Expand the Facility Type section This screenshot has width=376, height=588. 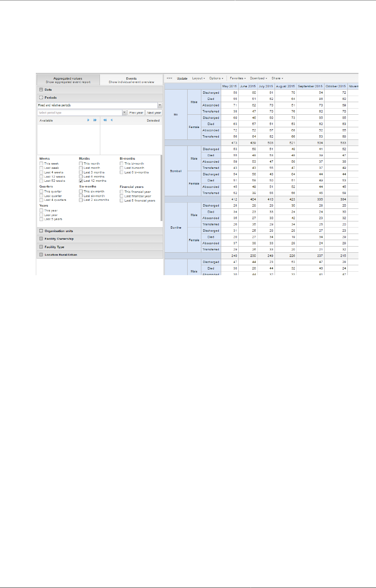[x=100, y=247]
